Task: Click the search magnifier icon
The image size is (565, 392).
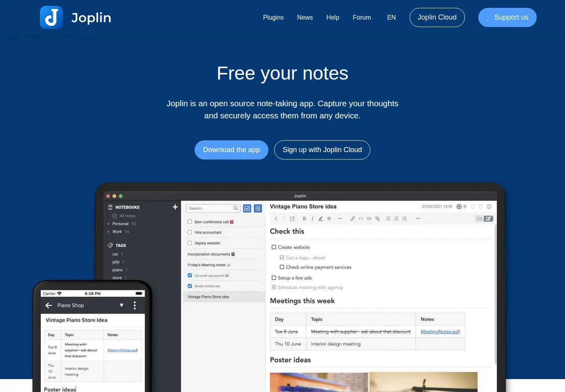Action: click(236, 208)
